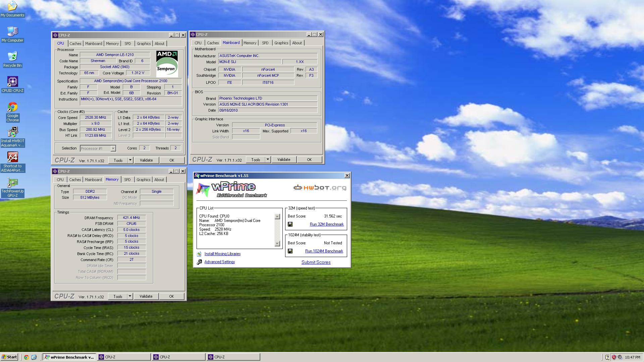Screen dimensions: 644x362
Task: Select Install HWBOT Aquamark shortcut icon
Action: click(12, 137)
